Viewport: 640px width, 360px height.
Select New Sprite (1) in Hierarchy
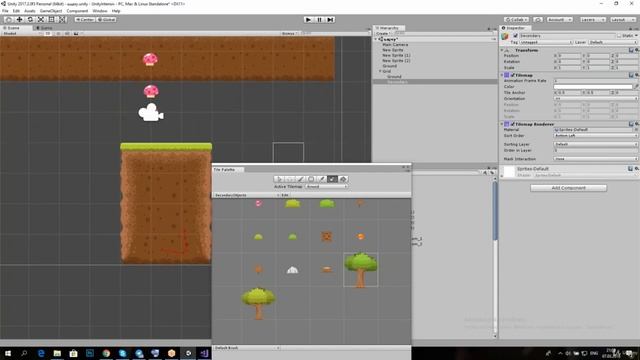[396, 55]
